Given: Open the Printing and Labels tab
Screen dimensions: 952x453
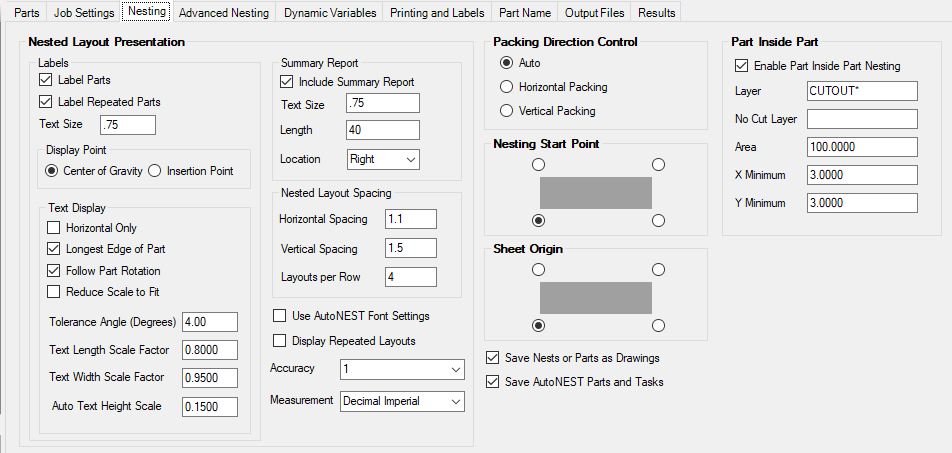Looking at the screenshot, I should (x=439, y=13).
